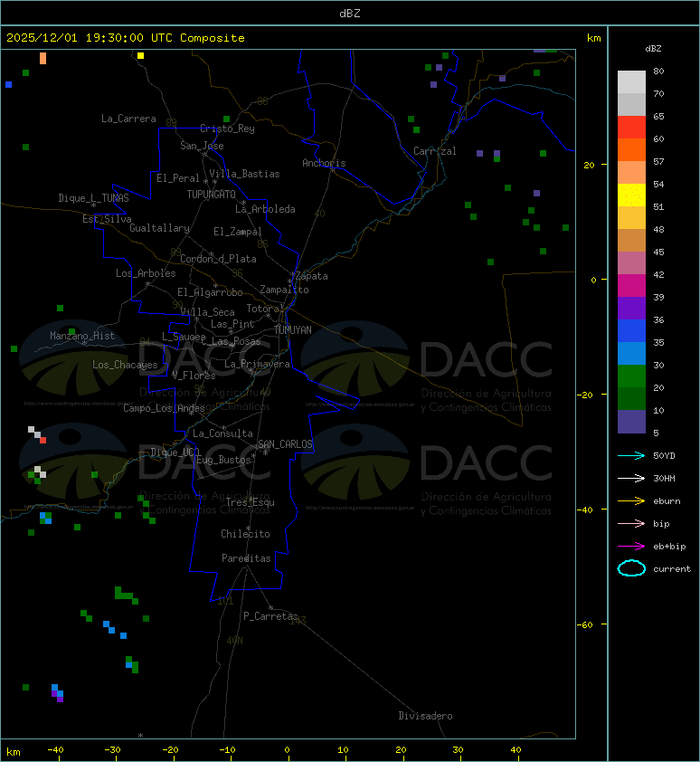
Task: Click the -60 tick on km y-axis
Action: 585,625
